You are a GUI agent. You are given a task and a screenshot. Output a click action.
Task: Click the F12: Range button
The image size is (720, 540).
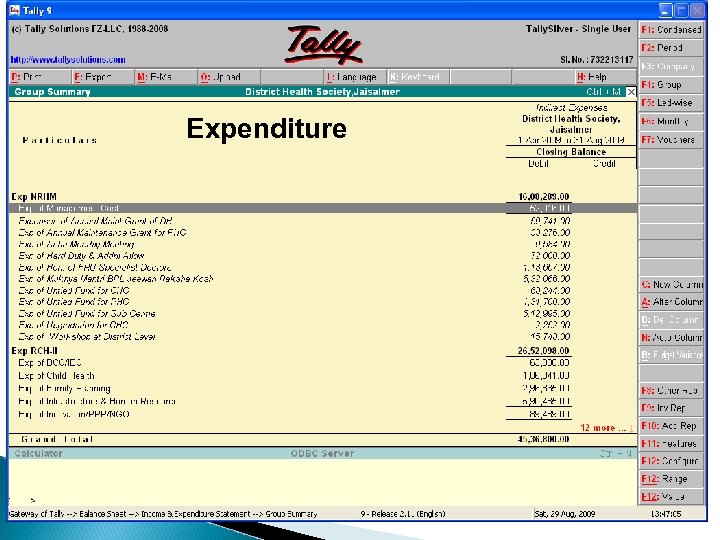click(x=671, y=479)
